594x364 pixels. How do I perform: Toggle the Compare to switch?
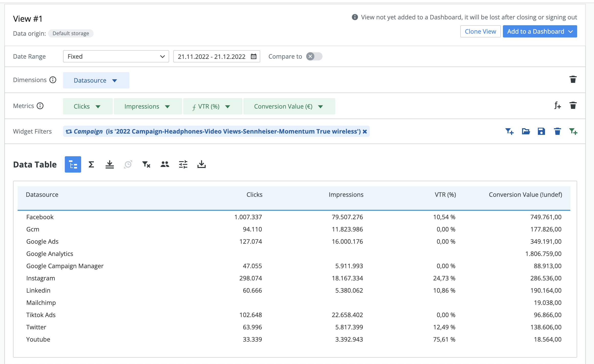[x=314, y=56]
